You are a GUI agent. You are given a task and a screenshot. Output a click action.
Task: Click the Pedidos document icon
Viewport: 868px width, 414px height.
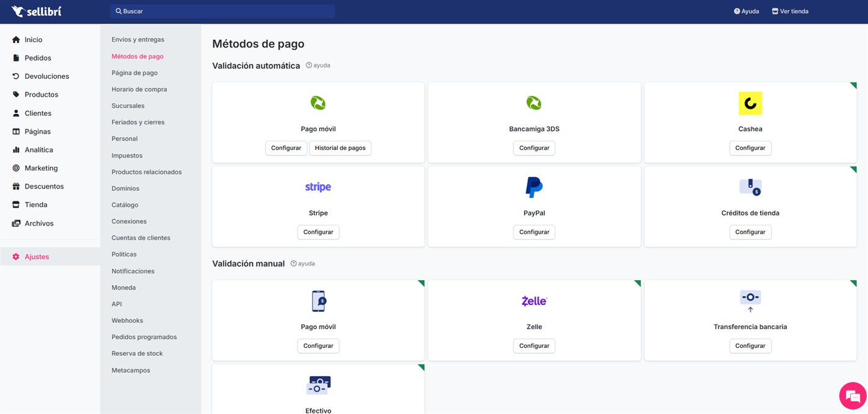click(x=16, y=58)
